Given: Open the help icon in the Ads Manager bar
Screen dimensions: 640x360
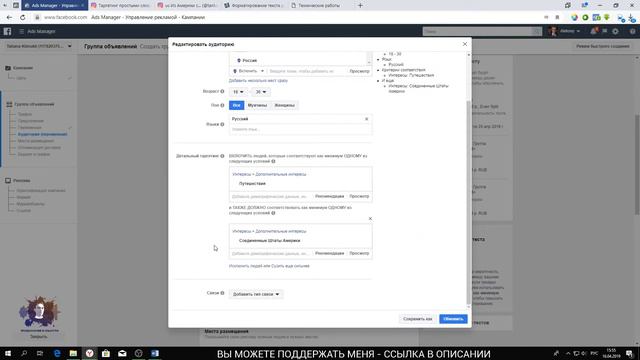Looking at the screenshot, I should click(632, 31).
